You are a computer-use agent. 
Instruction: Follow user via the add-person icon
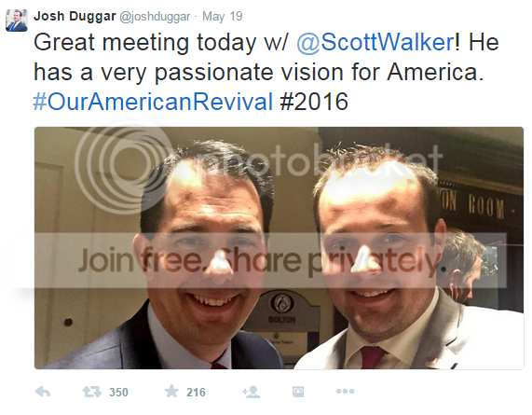pos(251,392)
